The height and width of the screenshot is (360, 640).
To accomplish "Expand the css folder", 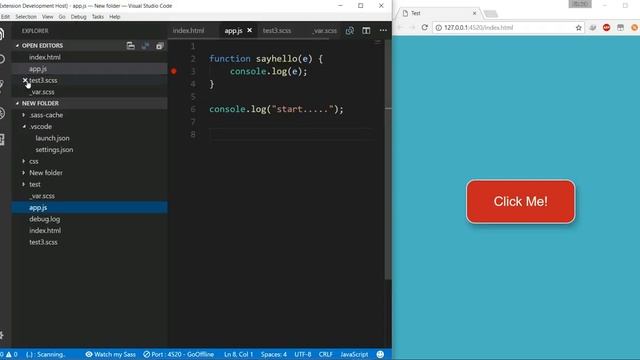I will (24, 161).
